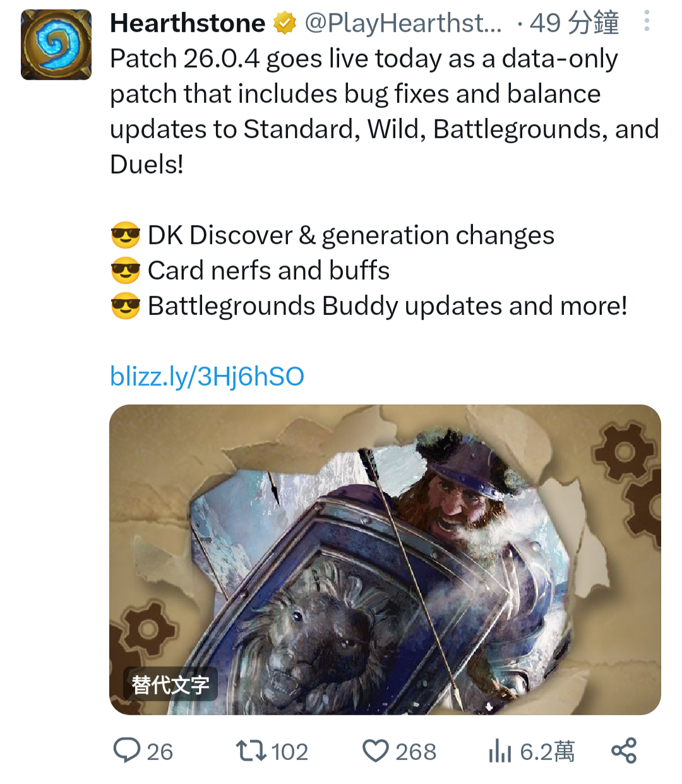Follow the blizz.ly/3Hj6hSO link
This screenshot has height=784, width=682.
click(207, 376)
